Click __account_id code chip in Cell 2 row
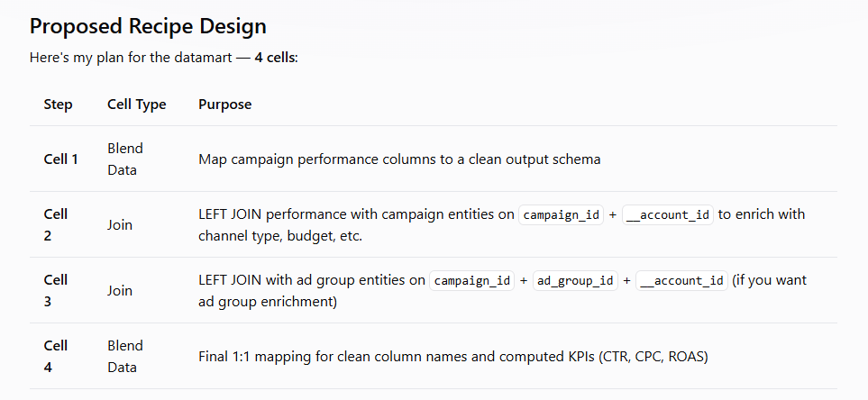The width and height of the screenshot is (868, 400). coord(668,214)
